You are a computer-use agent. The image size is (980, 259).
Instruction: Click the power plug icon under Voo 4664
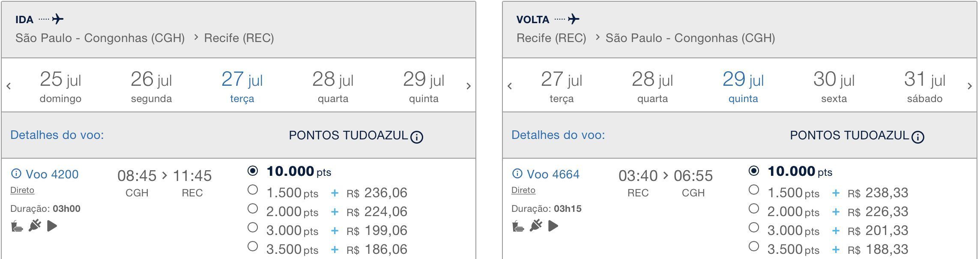[x=536, y=226]
